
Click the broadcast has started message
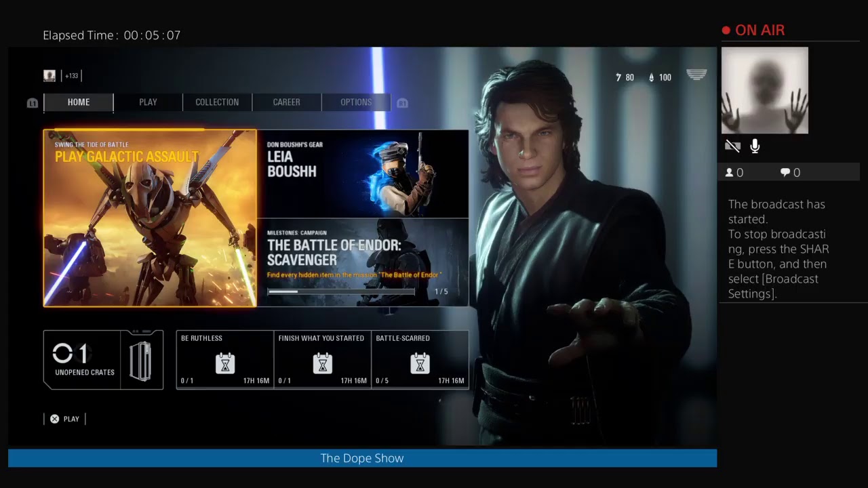(778, 249)
